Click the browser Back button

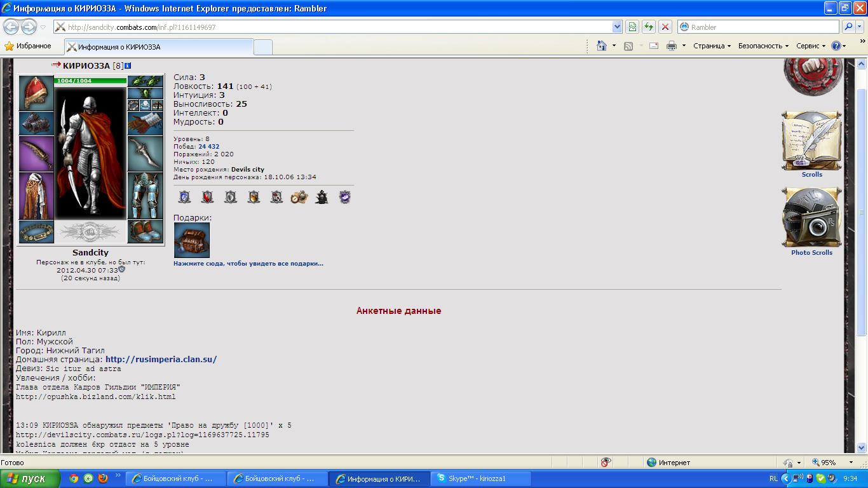11,27
